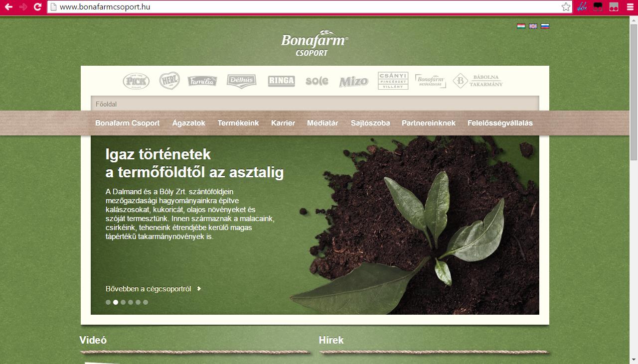Image resolution: width=638 pixels, height=364 pixels.
Task: Switch site language to English flag
Action: click(x=533, y=26)
